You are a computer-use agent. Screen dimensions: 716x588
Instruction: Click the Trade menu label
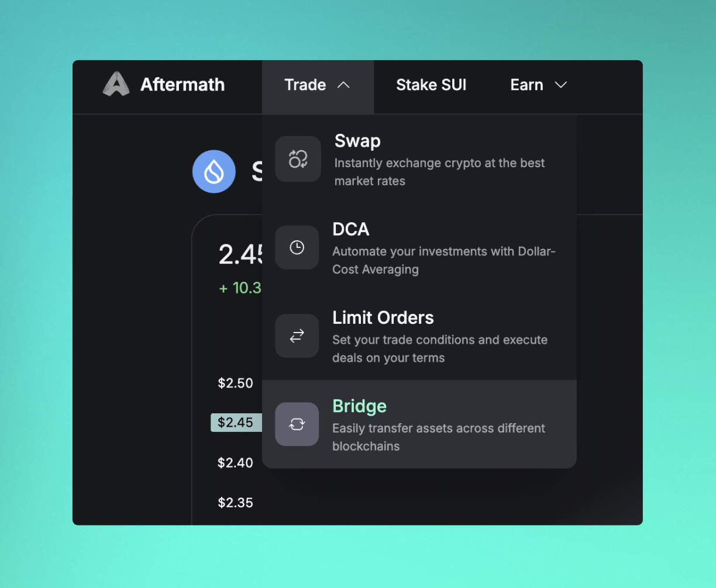coord(305,85)
